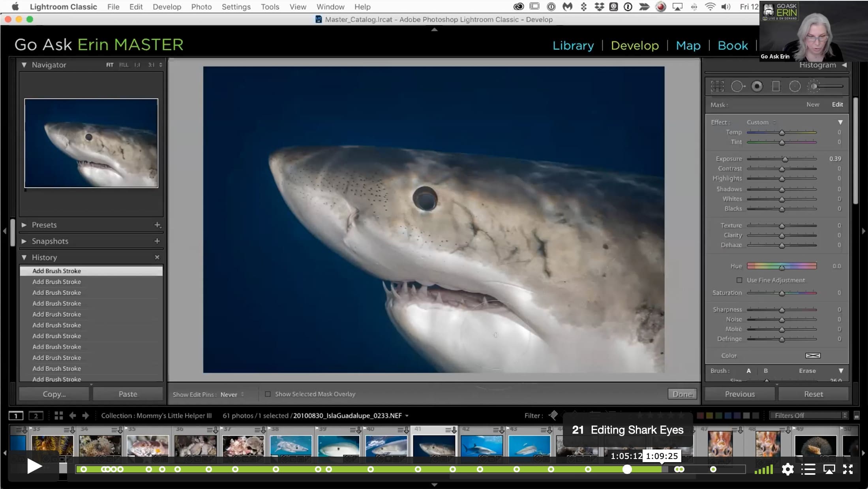
Task: Click the Wi-Fi icon in the menu bar
Action: click(710, 7)
